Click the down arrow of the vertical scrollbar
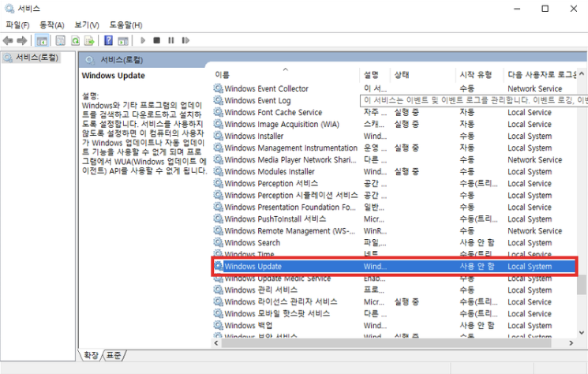Image resolution: width=588 pixels, height=374 pixels. tap(581, 332)
